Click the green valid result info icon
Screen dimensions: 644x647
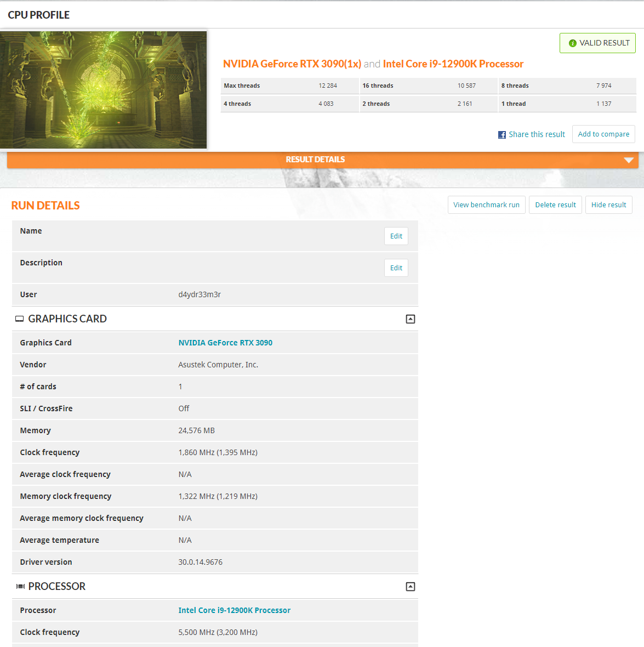572,43
